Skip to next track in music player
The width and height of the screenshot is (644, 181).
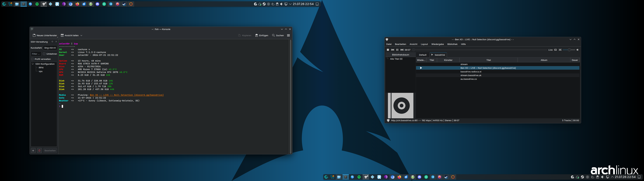tap(402, 50)
